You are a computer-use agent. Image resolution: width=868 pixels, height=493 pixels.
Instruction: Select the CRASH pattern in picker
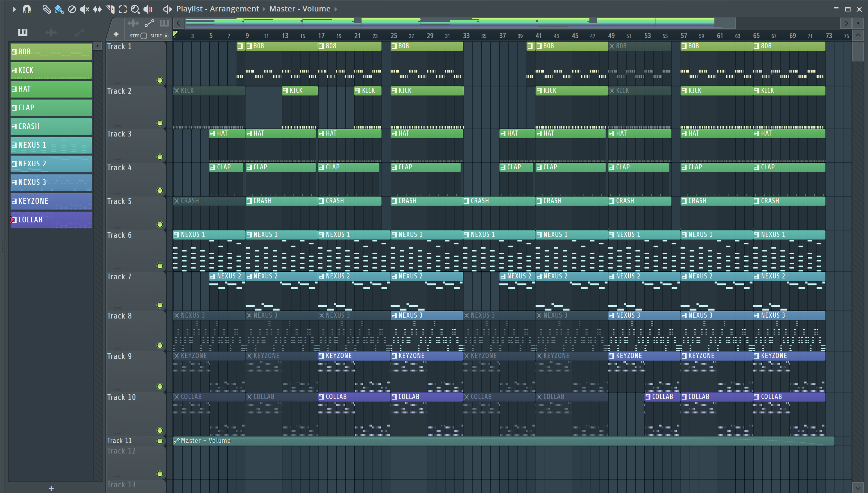(51, 126)
